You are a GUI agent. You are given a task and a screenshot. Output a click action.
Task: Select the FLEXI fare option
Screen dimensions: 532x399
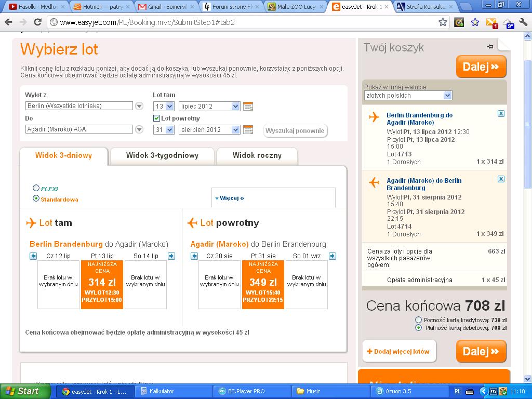pos(36,188)
